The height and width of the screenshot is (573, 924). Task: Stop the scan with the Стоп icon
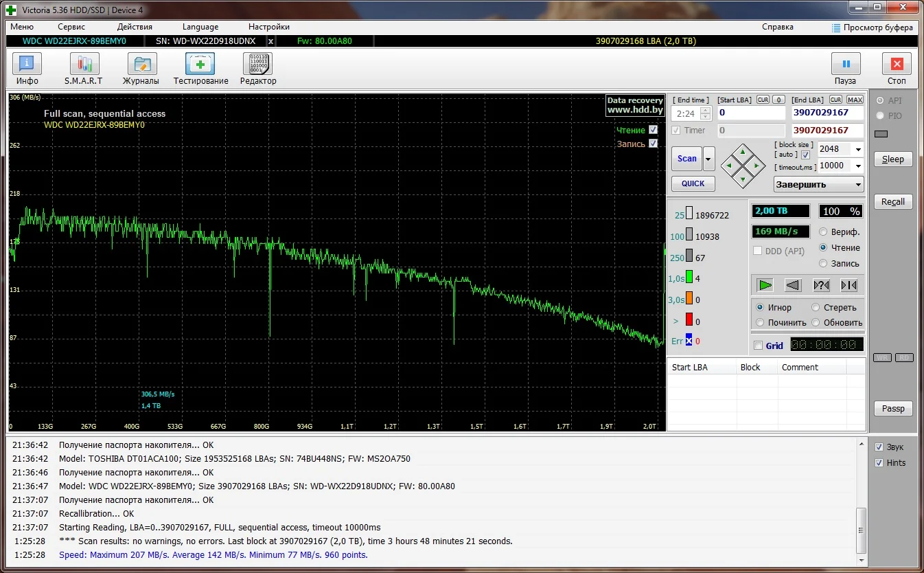pos(896,65)
